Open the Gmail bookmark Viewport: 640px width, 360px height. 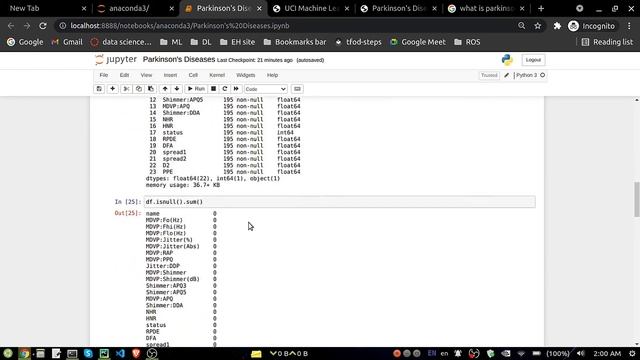[67, 42]
